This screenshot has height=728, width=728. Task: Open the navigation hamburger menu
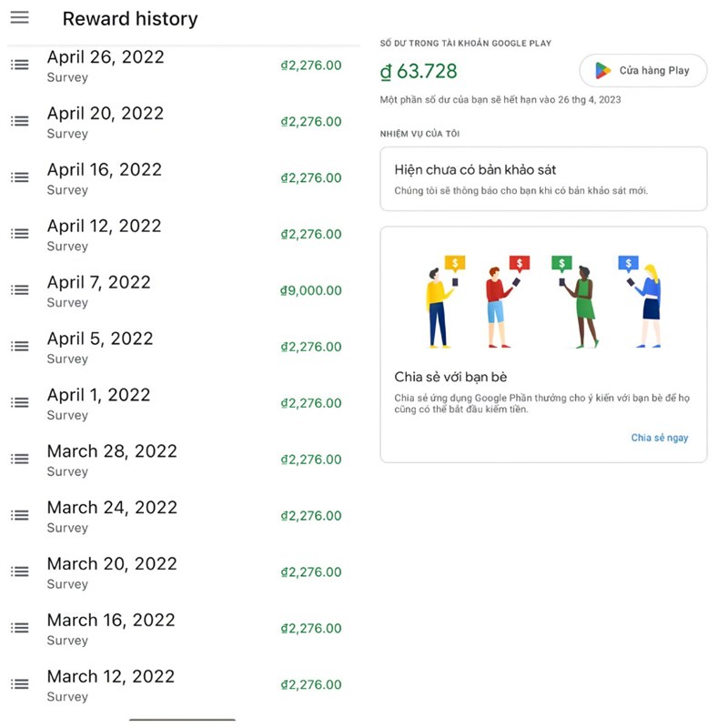tap(19, 18)
